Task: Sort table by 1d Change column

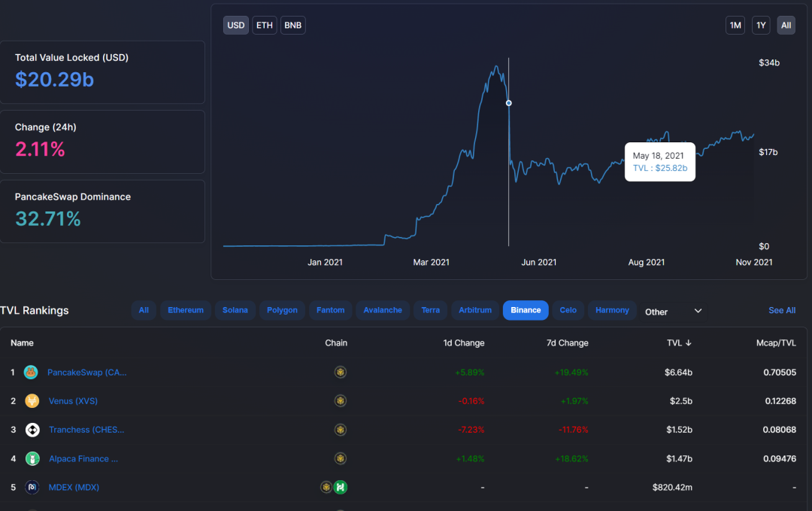Action: (x=464, y=343)
